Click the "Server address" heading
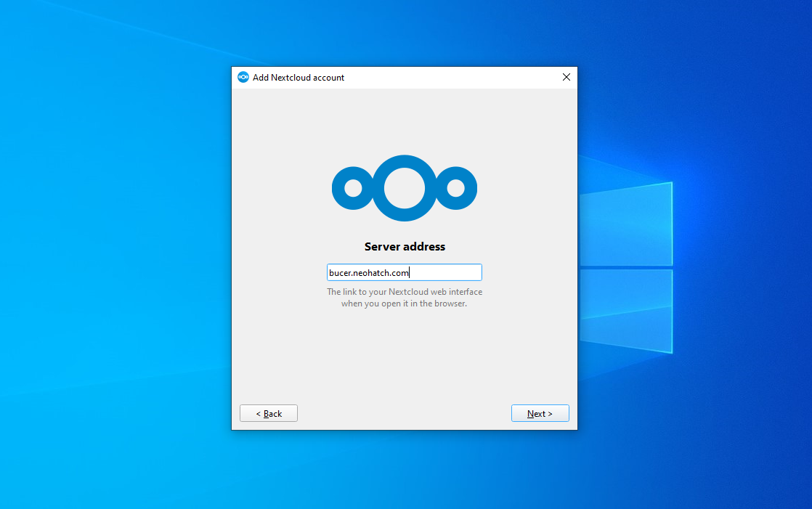The height and width of the screenshot is (509, 812). [x=405, y=246]
